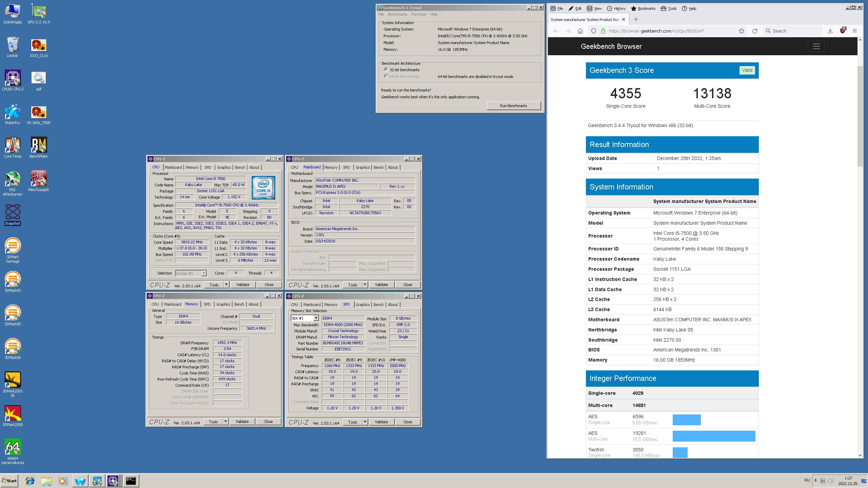
Task: Expand Tools dropdown arrow in SPD tab window
Action: [x=365, y=422]
